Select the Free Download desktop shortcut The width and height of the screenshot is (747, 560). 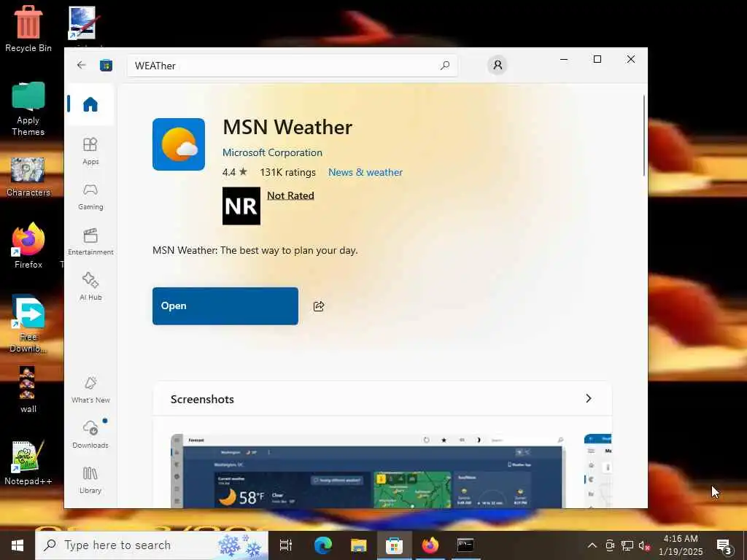[x=28, y=324]
